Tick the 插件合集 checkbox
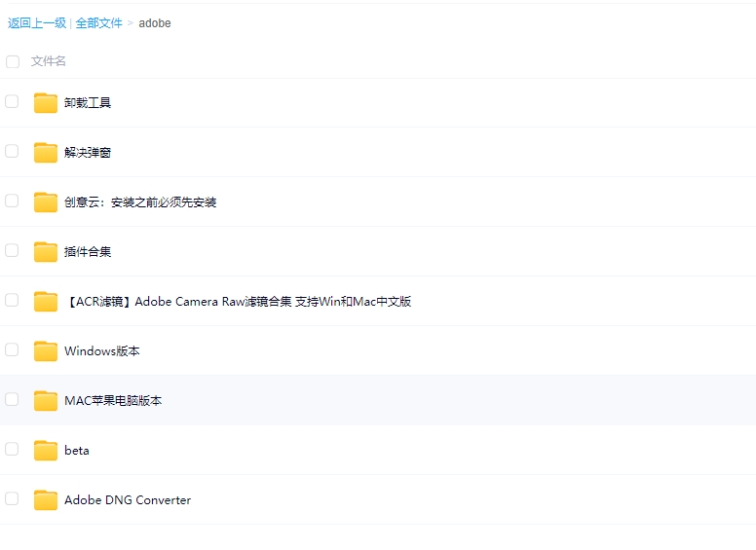Image resolution: width=756 pixels, height=550 pixels. pos(12,250)
